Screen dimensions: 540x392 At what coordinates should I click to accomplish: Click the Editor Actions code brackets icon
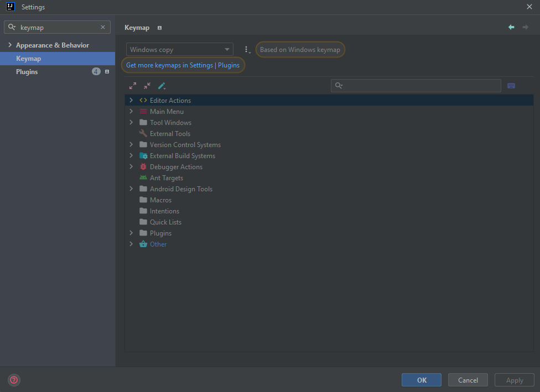coord(143,100)
